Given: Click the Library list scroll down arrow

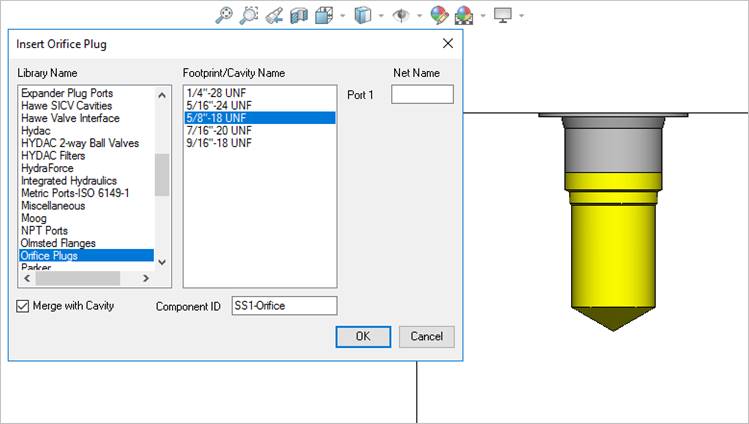Looking at the screenshot, I should pyautogui.click(x=162, y=262).
